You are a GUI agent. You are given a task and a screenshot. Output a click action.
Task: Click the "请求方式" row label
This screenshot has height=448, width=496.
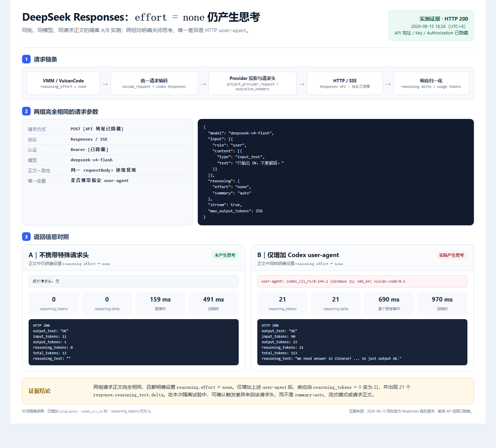click(37, 129)
